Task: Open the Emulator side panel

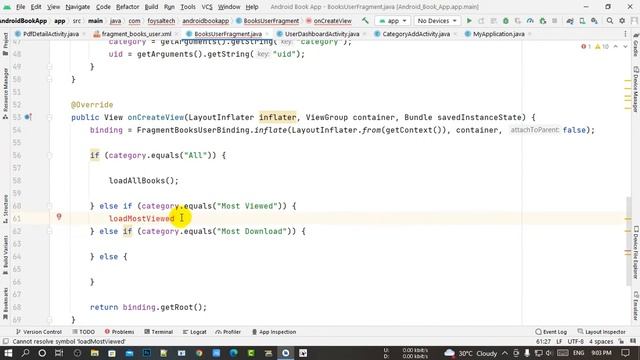Action: pyautogui.click(x=636, y=306)
